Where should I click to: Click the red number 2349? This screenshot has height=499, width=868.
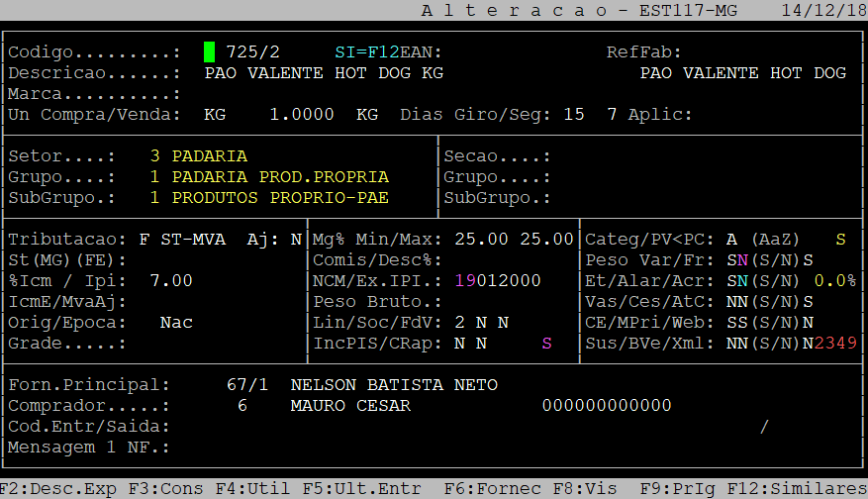[835, 344]
